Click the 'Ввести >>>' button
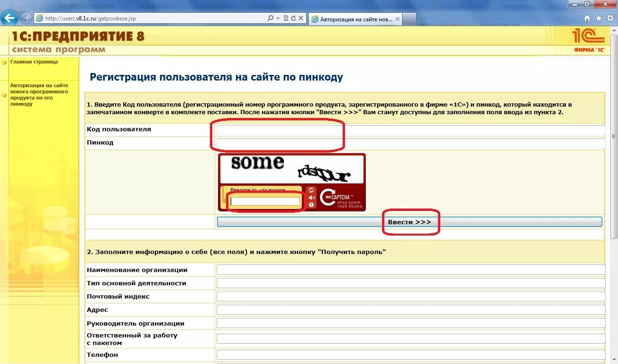This screenshot has width=618, height=364. (x=409, y=222)
